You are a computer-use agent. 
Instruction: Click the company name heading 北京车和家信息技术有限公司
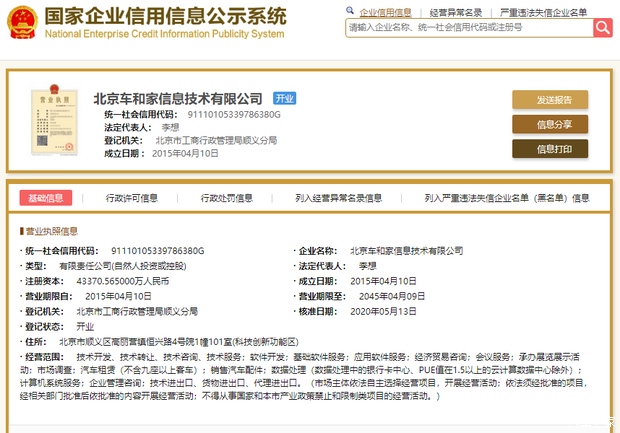[x=178, y=98]
